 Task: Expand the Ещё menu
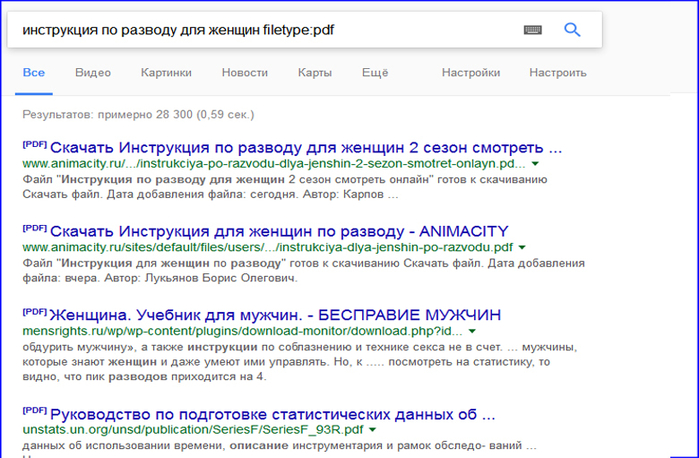[x=374, y=73]
